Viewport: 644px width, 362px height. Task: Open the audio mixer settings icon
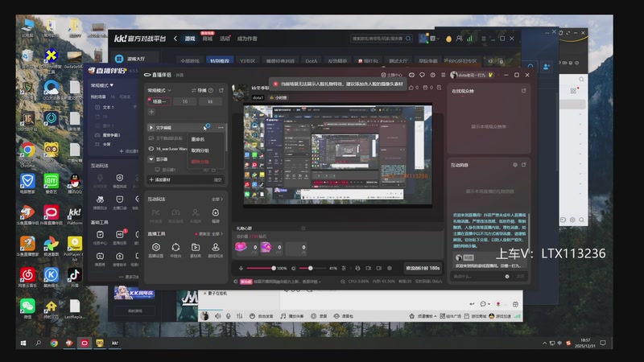pos(344,268)
